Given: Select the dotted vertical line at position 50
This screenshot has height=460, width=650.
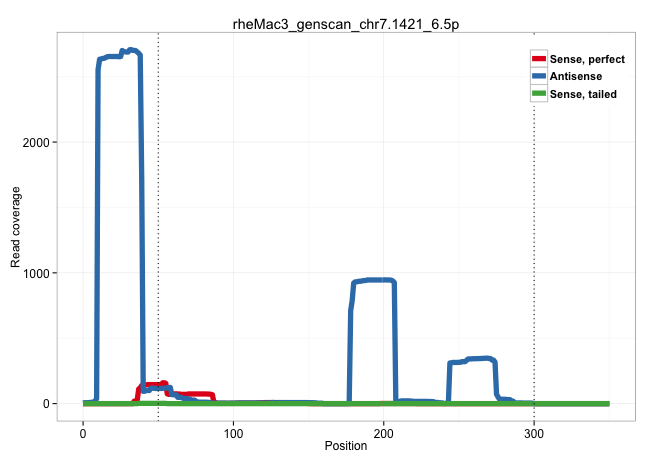Looking at the screenshot, I should click(x=158, y=250).
